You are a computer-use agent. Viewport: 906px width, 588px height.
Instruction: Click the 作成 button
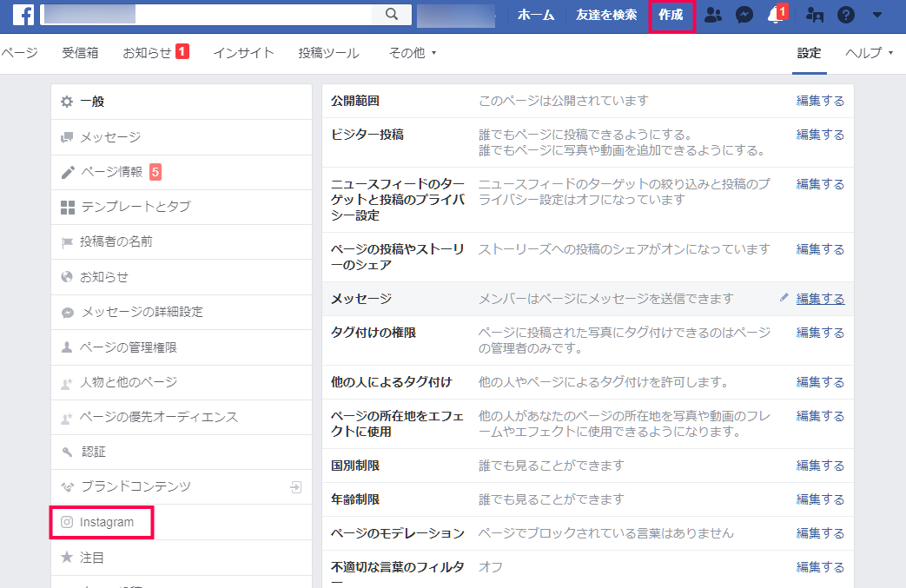pos(671,15)
